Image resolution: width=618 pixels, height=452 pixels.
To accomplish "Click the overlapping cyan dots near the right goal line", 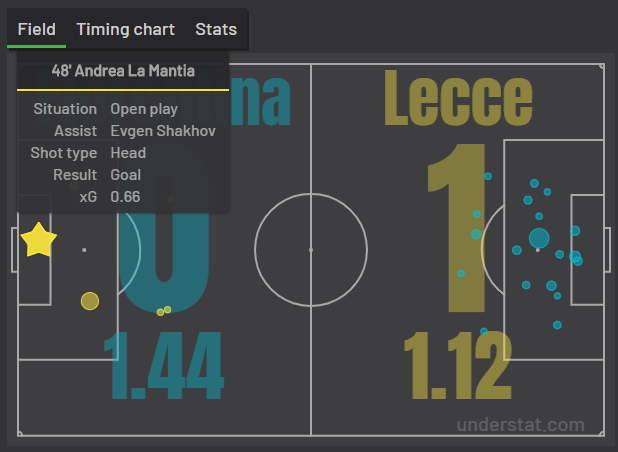I will point(576,258).
